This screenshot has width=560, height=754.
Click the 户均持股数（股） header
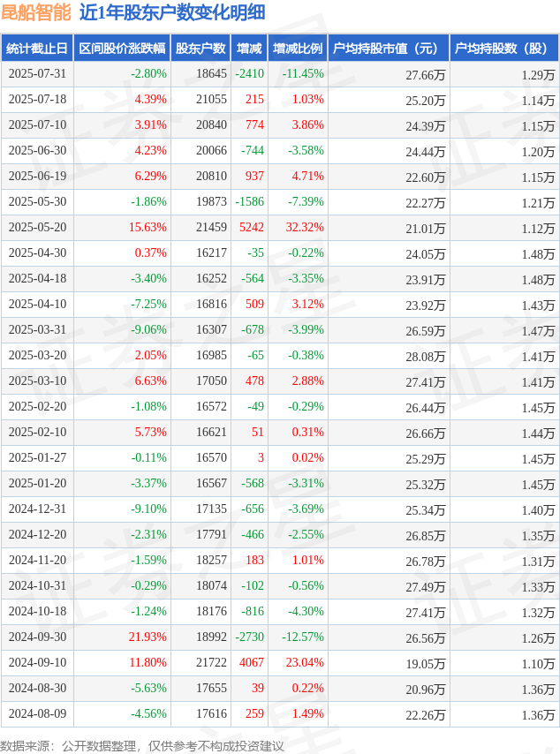(504, 48)
